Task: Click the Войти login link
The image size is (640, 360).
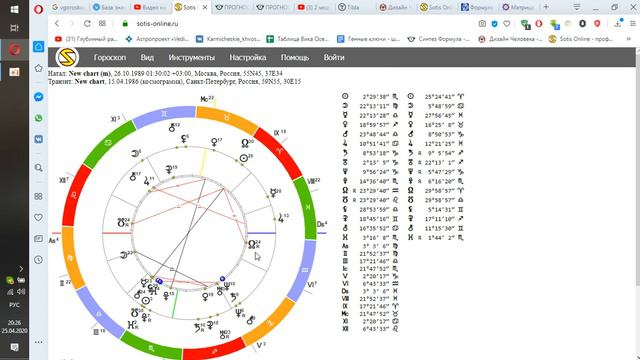Action: point(334,58)
